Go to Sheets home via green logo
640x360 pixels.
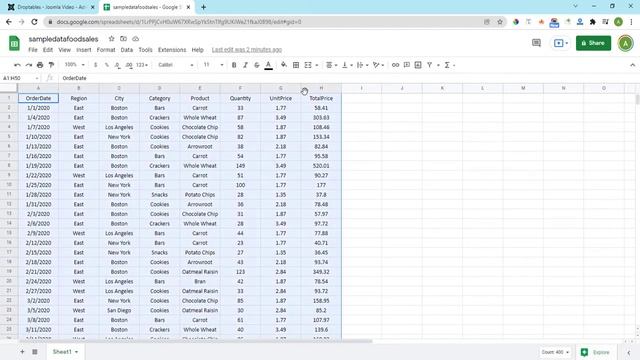point(14,43)
